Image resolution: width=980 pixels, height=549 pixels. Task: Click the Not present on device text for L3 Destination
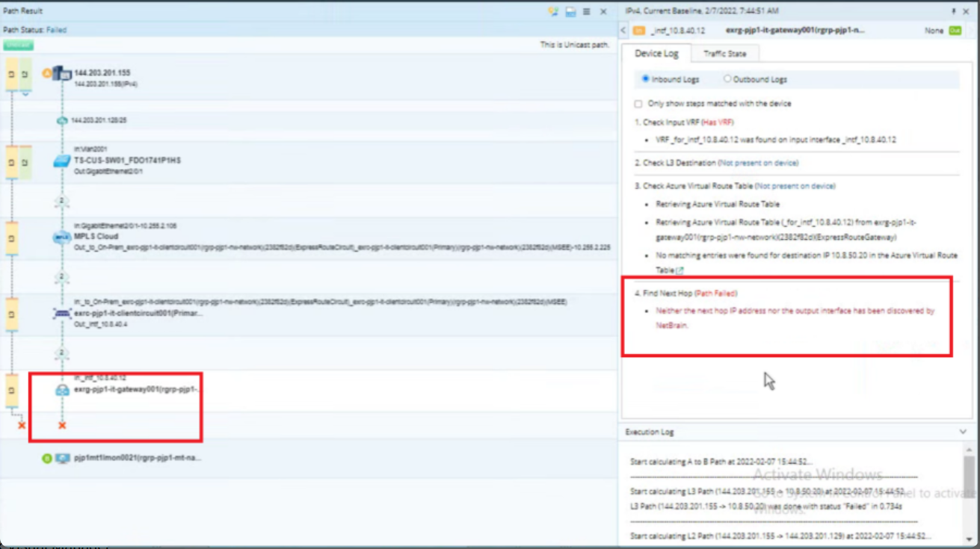tap(758, 163)
